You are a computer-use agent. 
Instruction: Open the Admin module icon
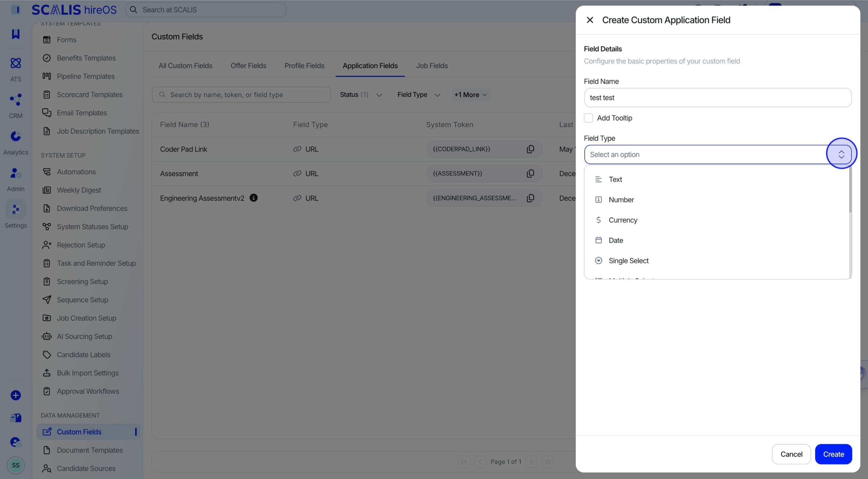[16, 173]
